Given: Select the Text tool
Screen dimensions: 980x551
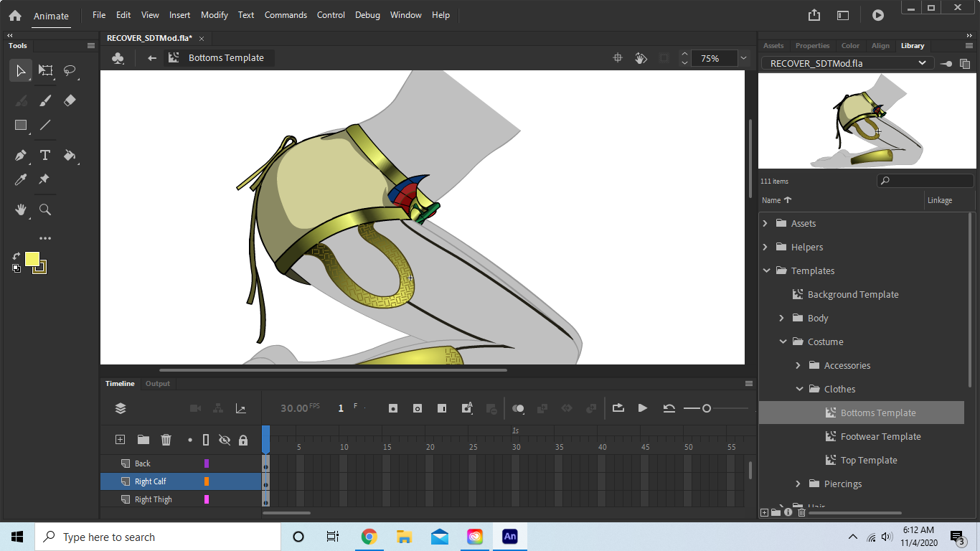Looking at the screenshot, I should pyautogui.click(x=44, y=155).
